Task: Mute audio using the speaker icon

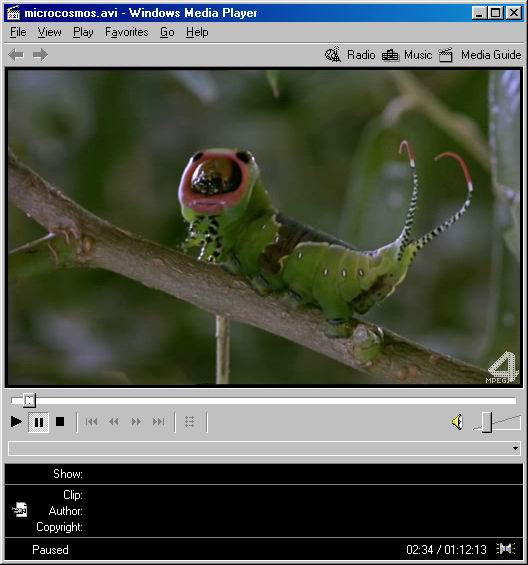Action: pyautogui.click(x=457, y=422)
